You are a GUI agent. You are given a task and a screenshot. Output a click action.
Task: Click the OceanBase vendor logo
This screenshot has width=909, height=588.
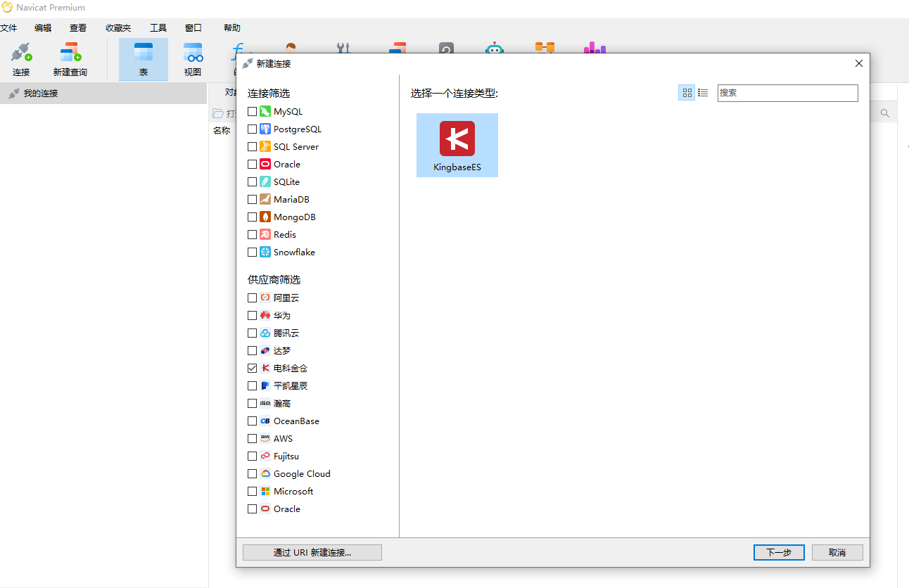(x=265, y=421)
